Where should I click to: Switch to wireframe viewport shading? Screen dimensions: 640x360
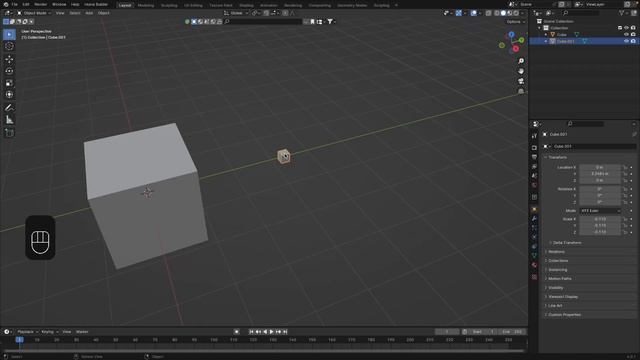point(497,13)
